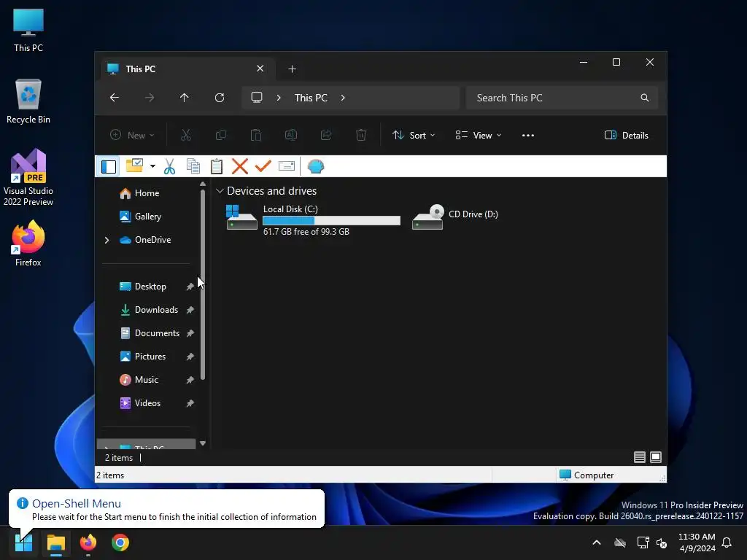
Task: Click navigation pane scrollbar down arrow
Action: (203, 443)
